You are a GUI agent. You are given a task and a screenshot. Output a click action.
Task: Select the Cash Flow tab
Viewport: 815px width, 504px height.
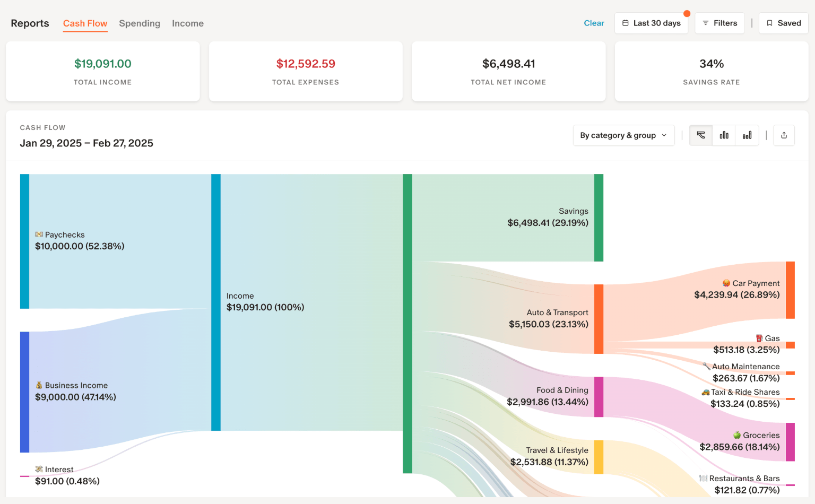click(85, 23)
